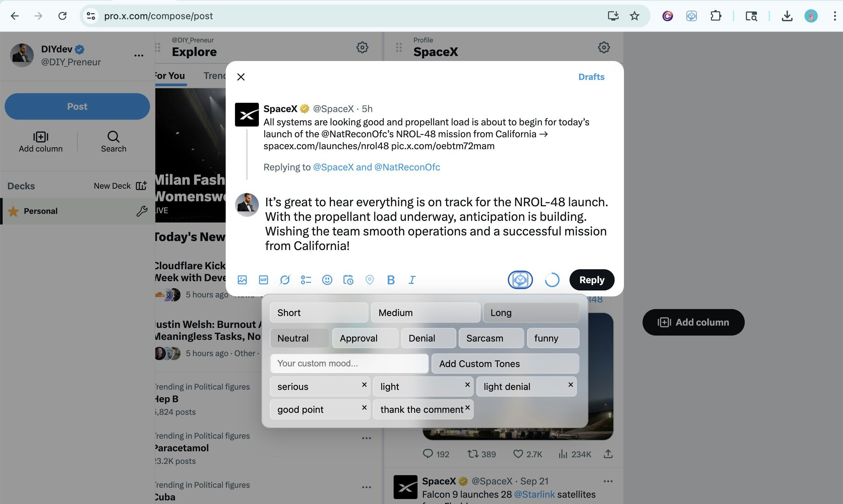This screenshot has width=843, height=504.
Task: Like the SpaceX post with 2.7K likes
Action: click(x=528, y=454)
